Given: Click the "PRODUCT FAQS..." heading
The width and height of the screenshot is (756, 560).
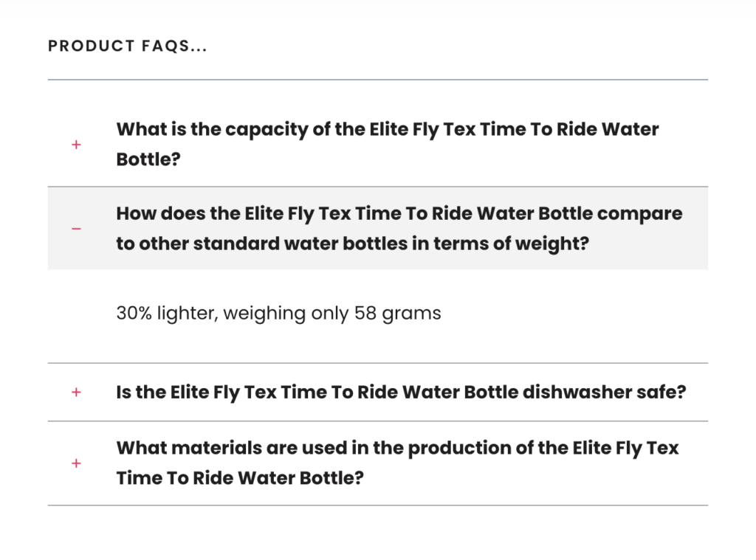Looking at the screenshot, I should [127, 46].
